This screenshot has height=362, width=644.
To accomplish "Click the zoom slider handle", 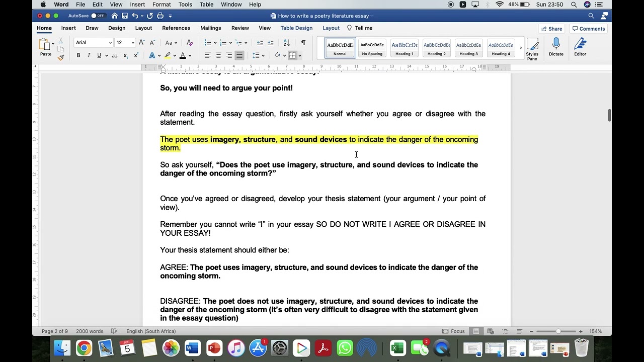I will pyautogui.click(x=558, y=331).
